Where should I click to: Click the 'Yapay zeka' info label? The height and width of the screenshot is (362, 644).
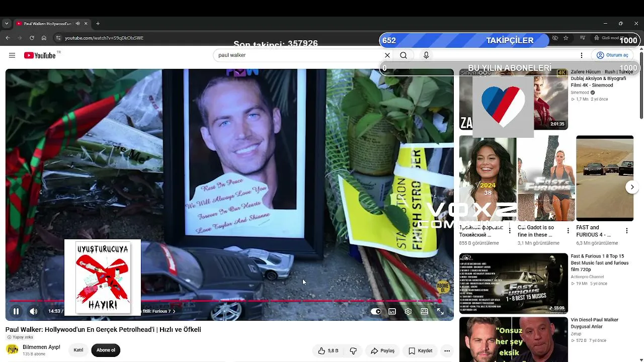coord(20,337)
